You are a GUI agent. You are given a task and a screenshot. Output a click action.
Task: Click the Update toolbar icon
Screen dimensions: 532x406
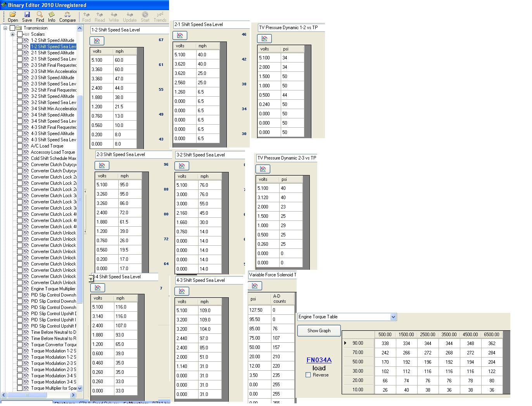pyautogui.click(x=130, y=17)
